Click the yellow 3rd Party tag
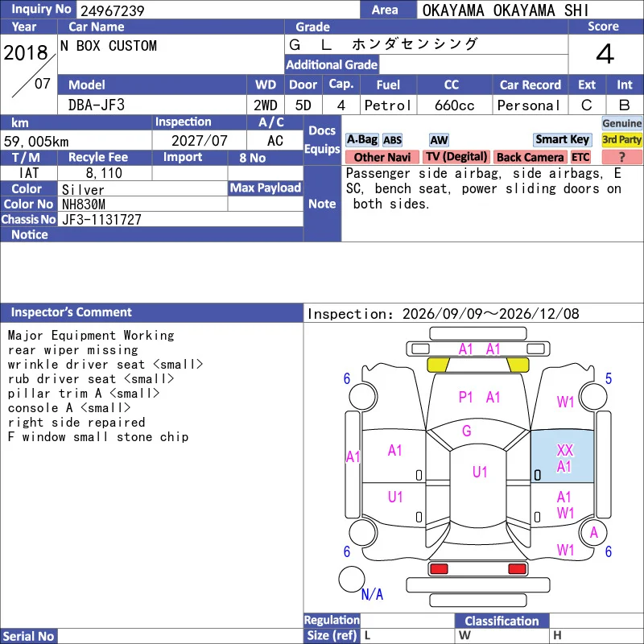Screen dimensions: 644x644 click(x=621, y=139)
